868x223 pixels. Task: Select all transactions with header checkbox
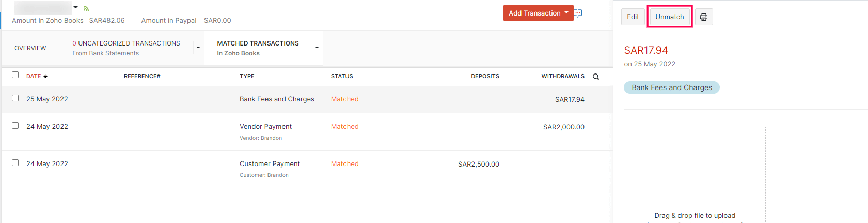click(x=15, y=75)
